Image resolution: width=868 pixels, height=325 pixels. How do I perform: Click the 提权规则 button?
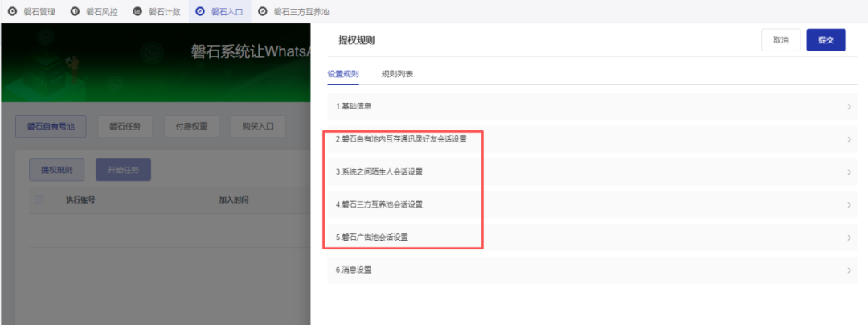[57, 171]
